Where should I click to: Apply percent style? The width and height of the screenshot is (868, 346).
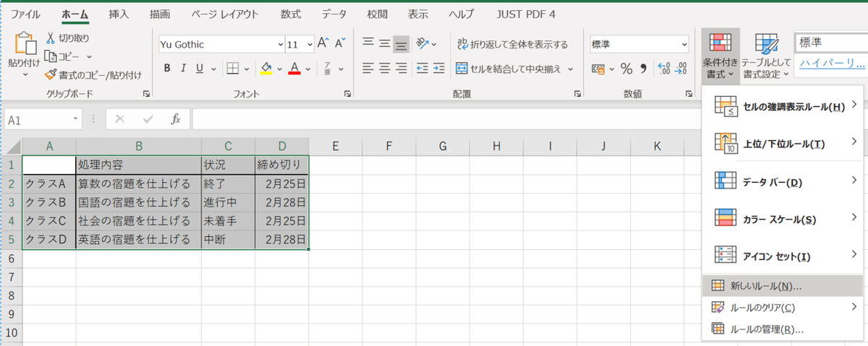click(x=626, y=69)
